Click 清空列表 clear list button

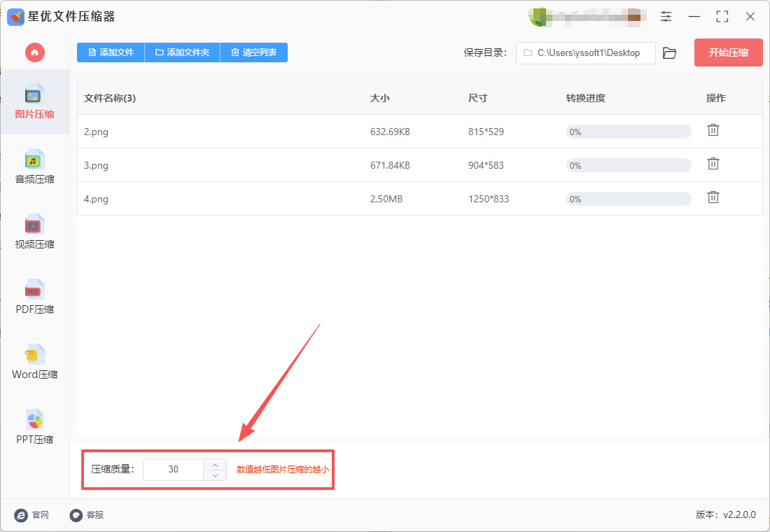pyautogui.click(x=254, y=52)
